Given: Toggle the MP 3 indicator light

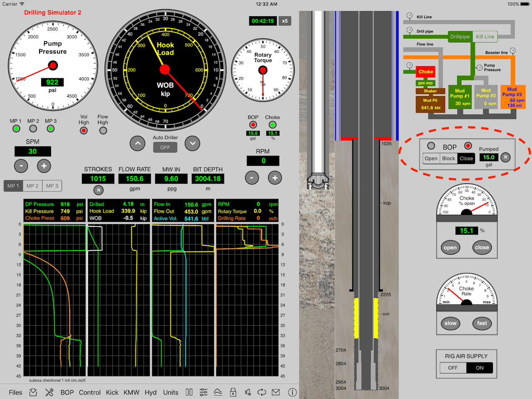Looking at the screenshot, I should [50, 129].
